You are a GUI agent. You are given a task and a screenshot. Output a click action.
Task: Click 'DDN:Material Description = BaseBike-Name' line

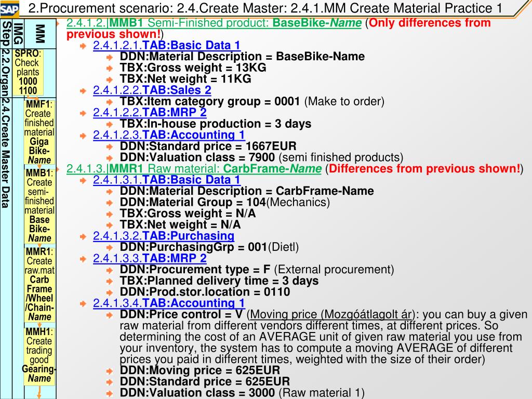tap(242, 56)
